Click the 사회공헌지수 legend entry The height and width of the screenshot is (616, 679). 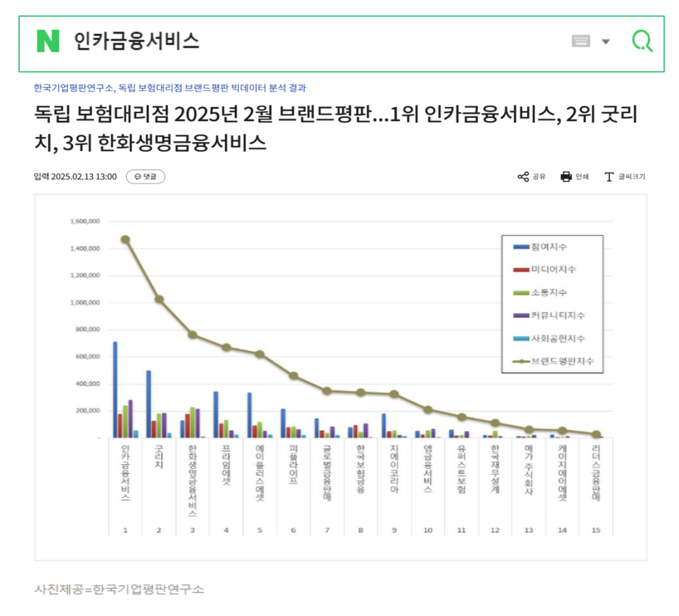pyautogui.click(x=549, y=338)
